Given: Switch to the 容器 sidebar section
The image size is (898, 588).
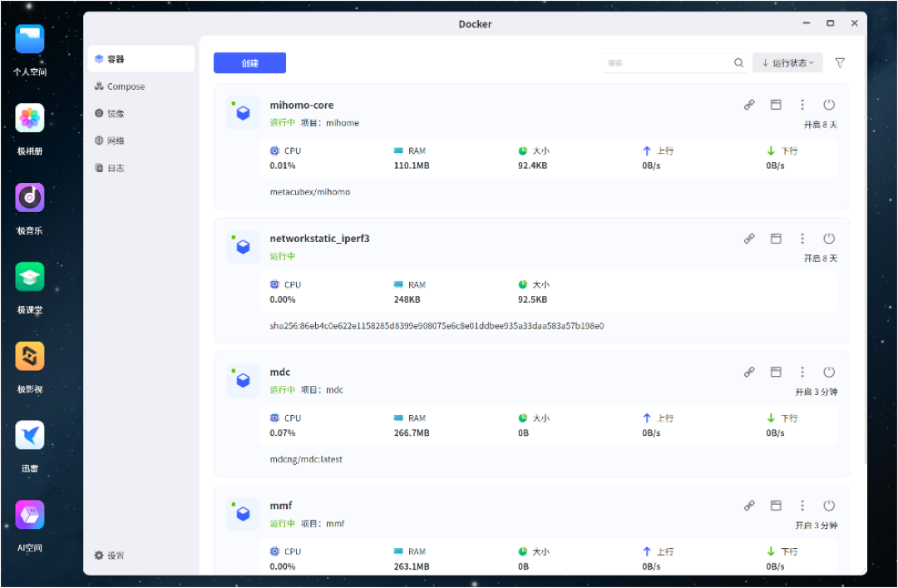Looking at the screenshot, I should [141, 59].
